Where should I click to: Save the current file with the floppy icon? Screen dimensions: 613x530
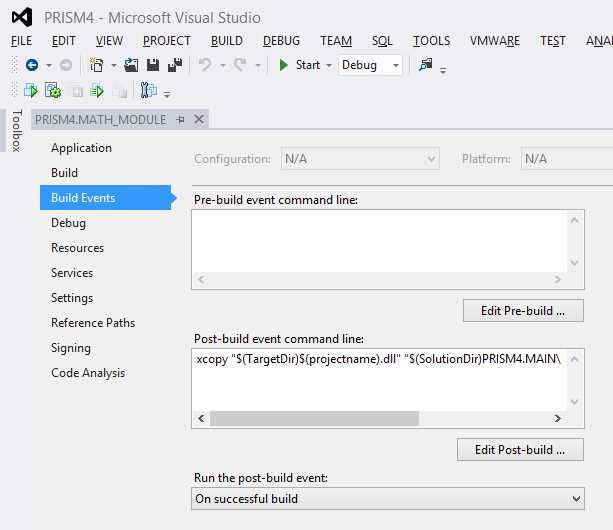click(x=153, y=65)
